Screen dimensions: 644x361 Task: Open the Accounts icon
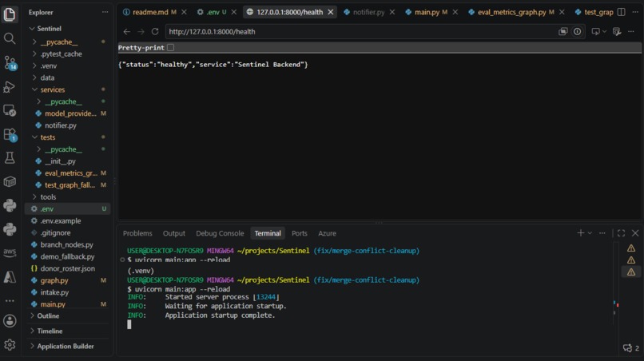10,321
